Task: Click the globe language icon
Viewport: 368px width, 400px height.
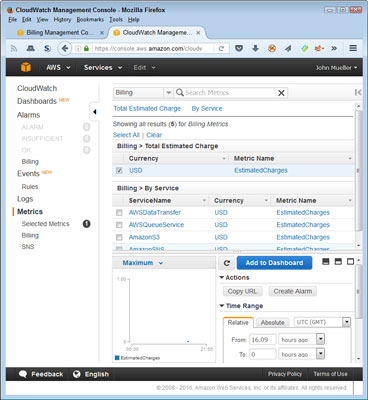Action: point(77,374)
